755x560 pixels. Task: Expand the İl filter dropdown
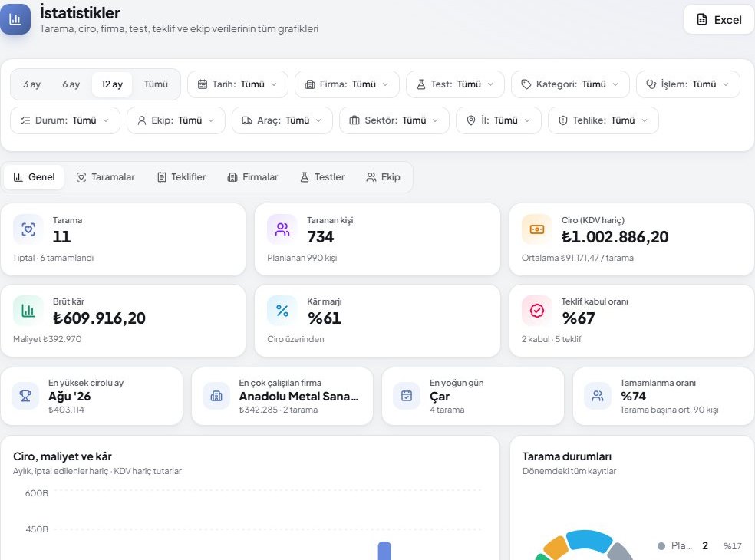(499, 120)
